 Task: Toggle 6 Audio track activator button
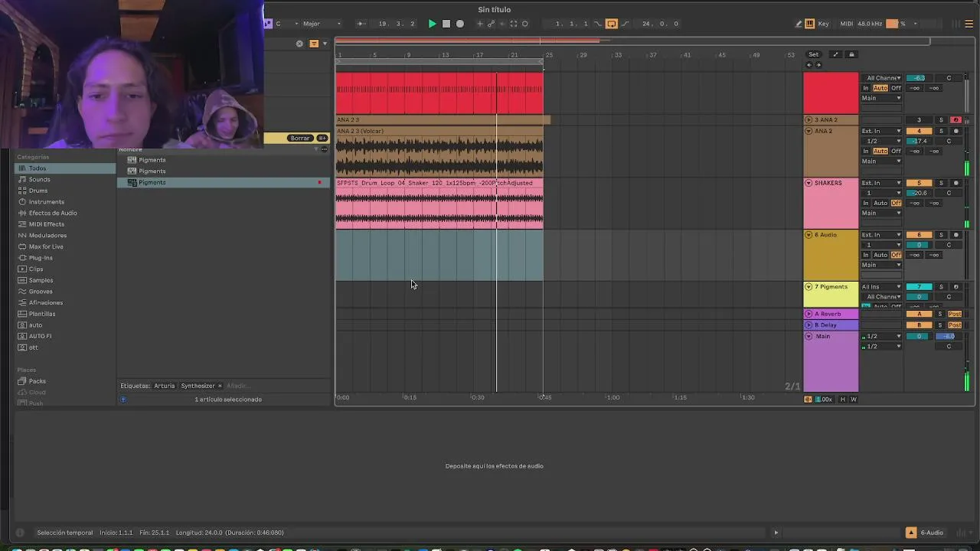pyautogui.click(x=919, y=235)
